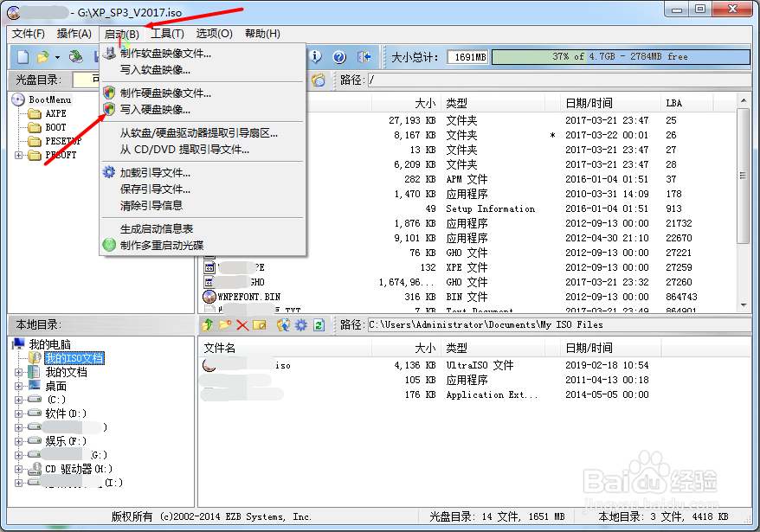Image resolution: width=760 pixels, height=532 pixels.
Task: Open the dropdown arrow beside the Open icon
Action: point(57,58)
